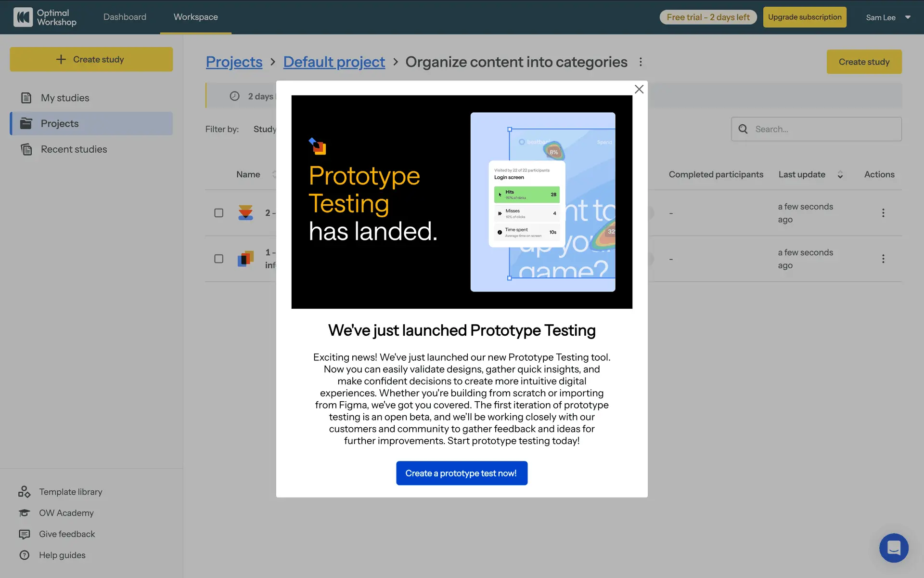The width and height of the screenshot is (924, 578).
Task: Tick the checkbox for study 1
Action: click(218, 259)
